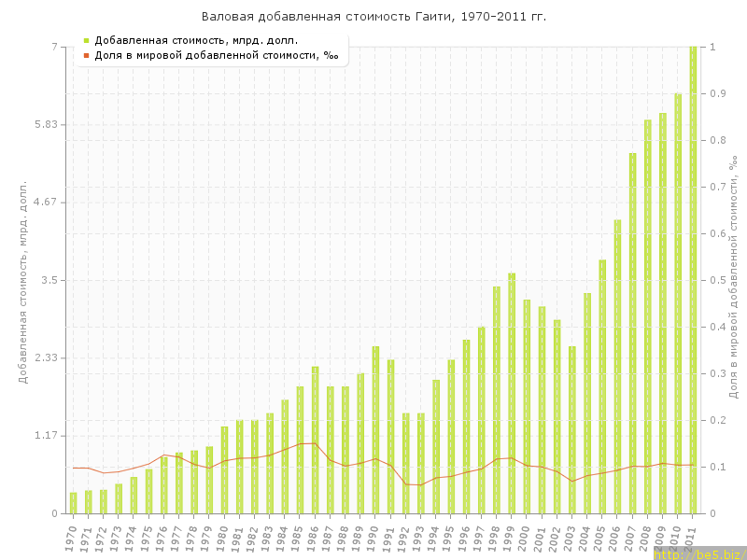Viewport: 747px width, 560px height.
Task: Open the be5.biz watermark link
Action: coord(698,554)
